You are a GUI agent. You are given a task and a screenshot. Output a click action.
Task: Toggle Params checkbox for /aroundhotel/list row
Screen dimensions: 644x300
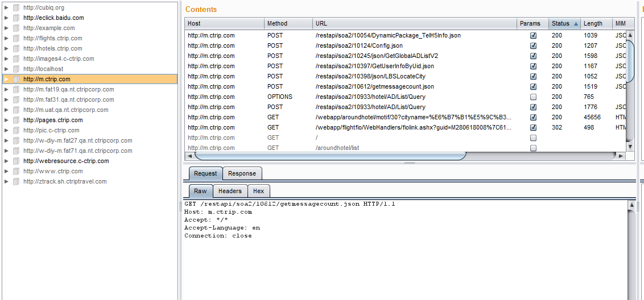(533, 148)
